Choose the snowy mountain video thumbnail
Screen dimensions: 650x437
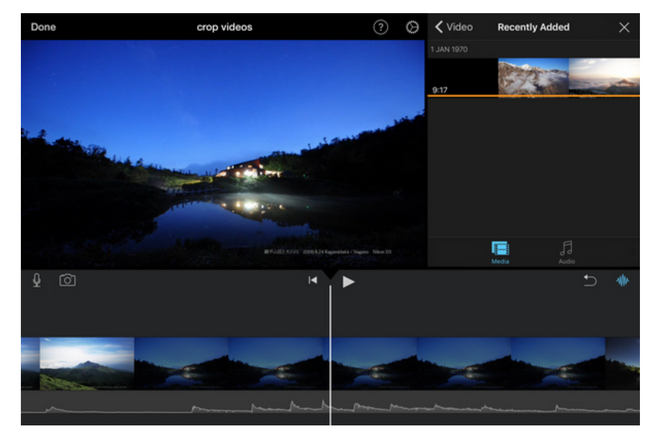coord(533,76)
